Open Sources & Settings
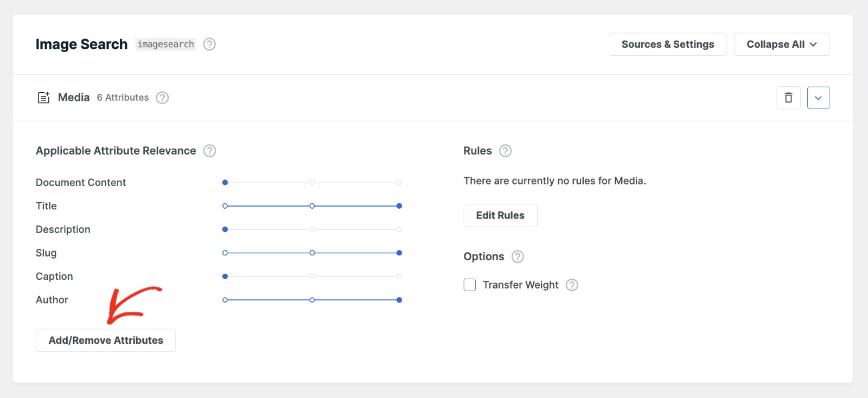 [667, 44]
